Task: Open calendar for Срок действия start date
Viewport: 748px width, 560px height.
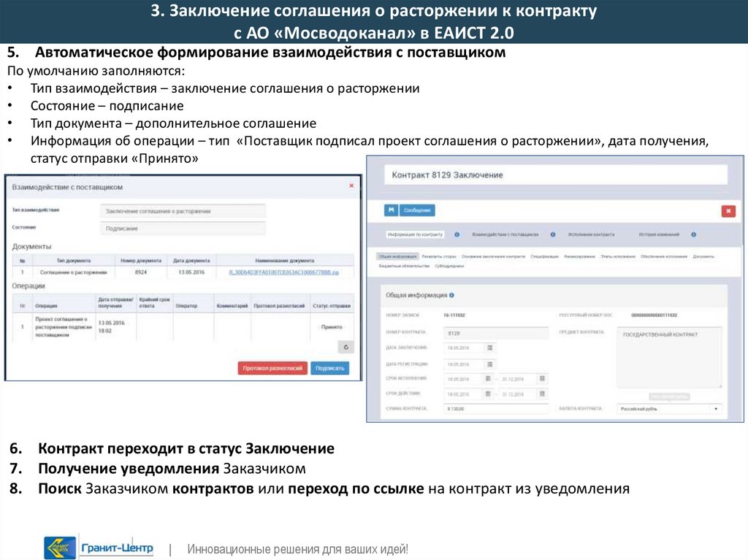Action: 487,394
